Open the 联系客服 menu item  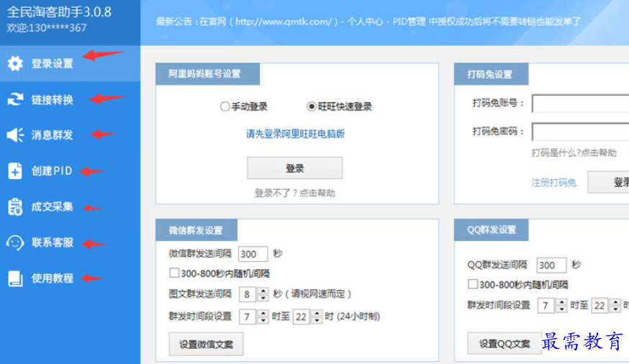[71, 242]
